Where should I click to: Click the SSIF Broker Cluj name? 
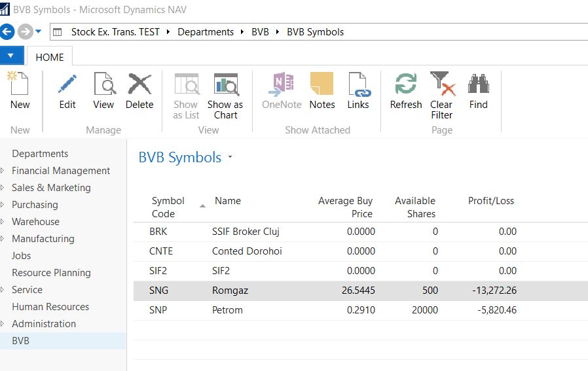pyautogui.click(x=246, y=232)
